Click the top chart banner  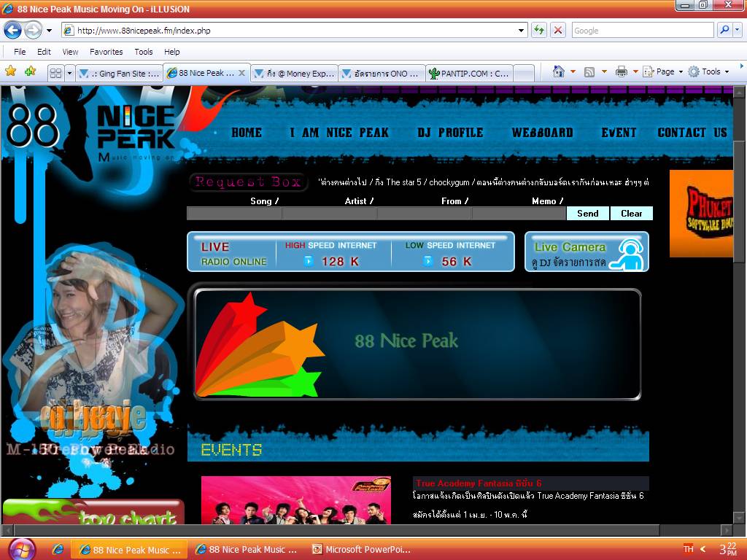coord(94,512)
